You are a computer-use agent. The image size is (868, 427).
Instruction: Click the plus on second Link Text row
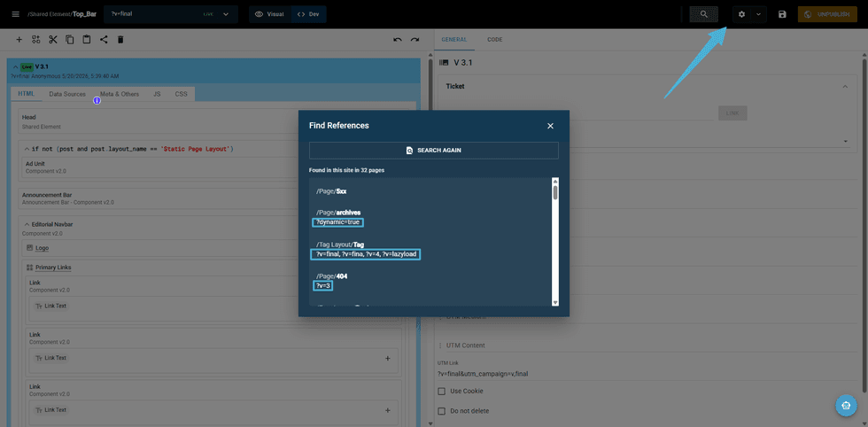[x=388, y=358]
